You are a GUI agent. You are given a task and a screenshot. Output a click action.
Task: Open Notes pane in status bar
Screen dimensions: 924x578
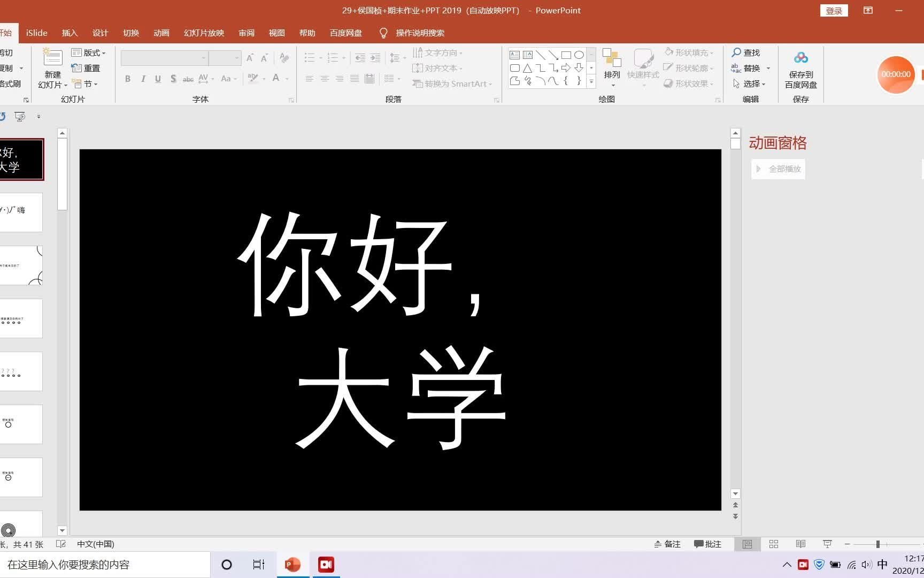pos(667,544)
